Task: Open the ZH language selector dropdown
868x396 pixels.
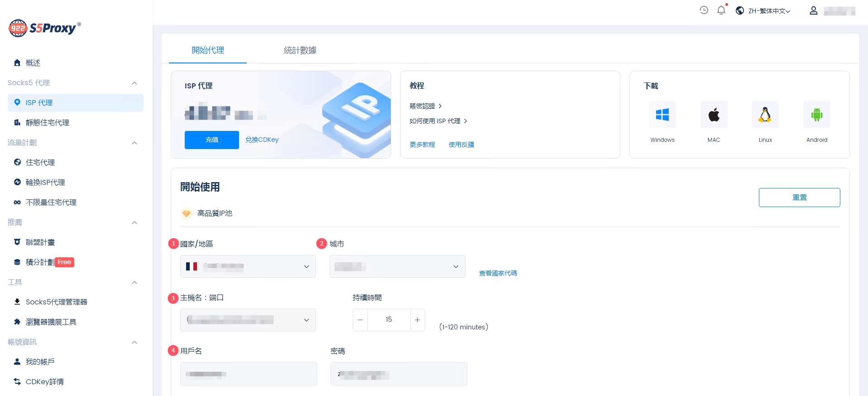Action: click(x=763, y=11)
